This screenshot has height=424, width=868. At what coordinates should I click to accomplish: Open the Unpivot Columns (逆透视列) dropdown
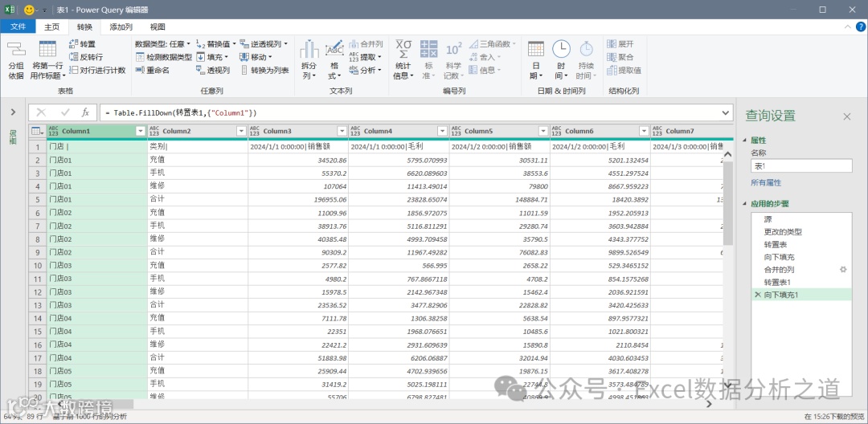coord(264,43)
